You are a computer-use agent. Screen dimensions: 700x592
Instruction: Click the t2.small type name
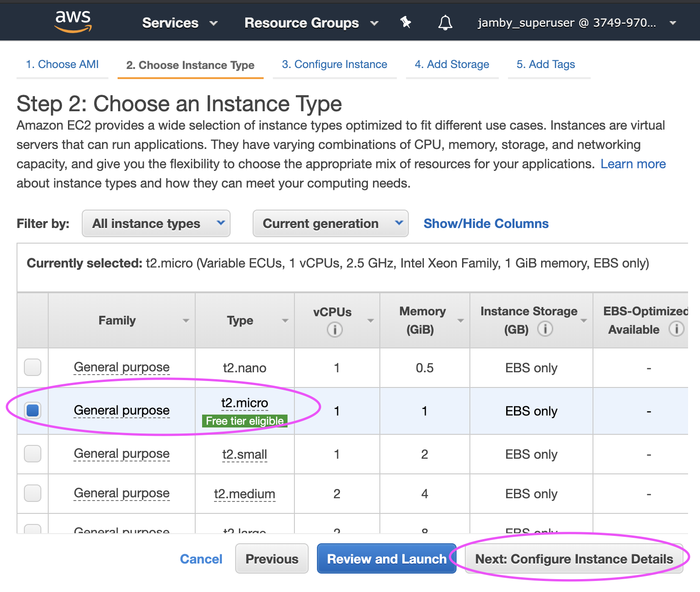tap(244, 454)
